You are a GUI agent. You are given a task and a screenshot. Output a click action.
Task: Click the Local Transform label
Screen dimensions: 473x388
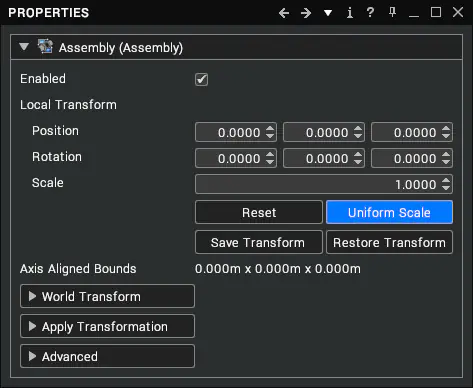click(68, 105)
